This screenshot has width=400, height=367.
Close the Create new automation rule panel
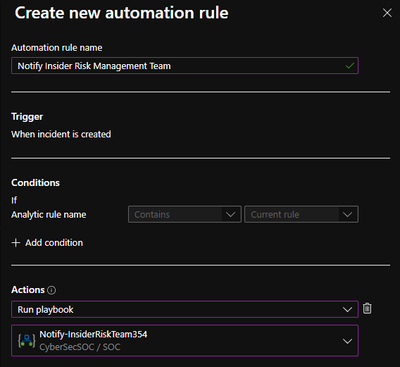(387, 13)
